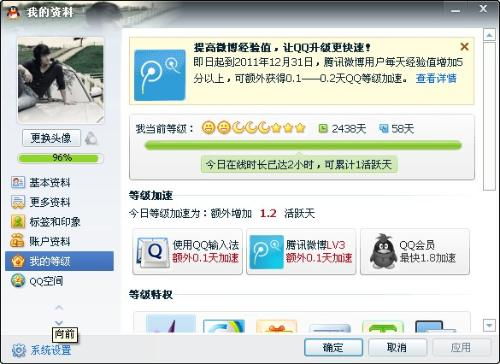Click 2438天 value text
The image size is (500, 364).
click(x=349, y=128)
